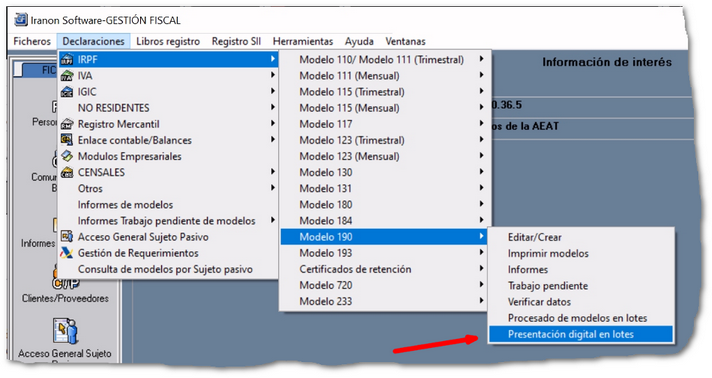Expand the Modelo 130 submenu arrow
This screenshot has width=712, height=378.
481,172
